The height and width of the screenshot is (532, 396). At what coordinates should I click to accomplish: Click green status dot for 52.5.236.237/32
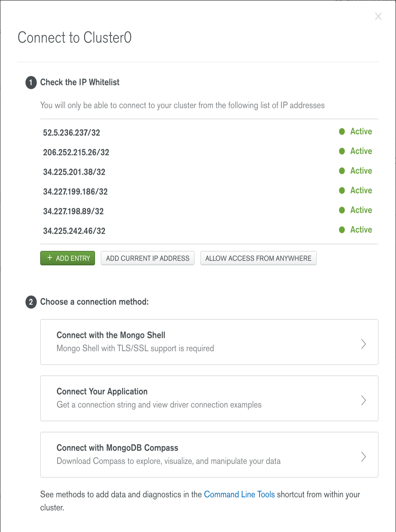point(342,132)
